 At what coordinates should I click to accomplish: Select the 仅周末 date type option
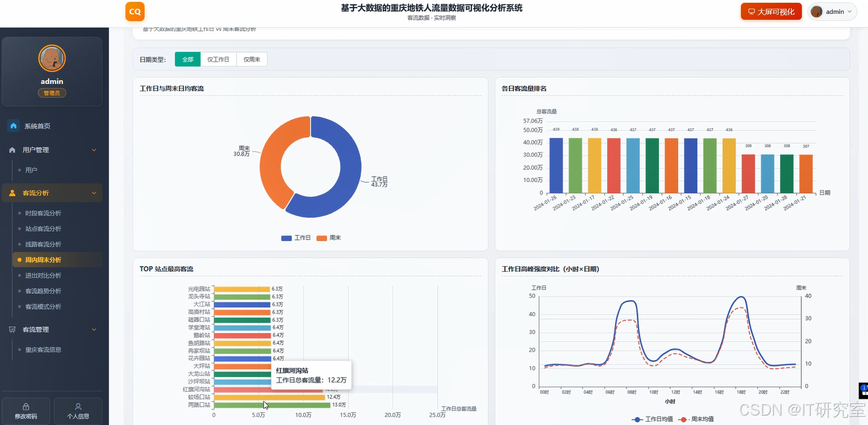[x=251, y=59]
